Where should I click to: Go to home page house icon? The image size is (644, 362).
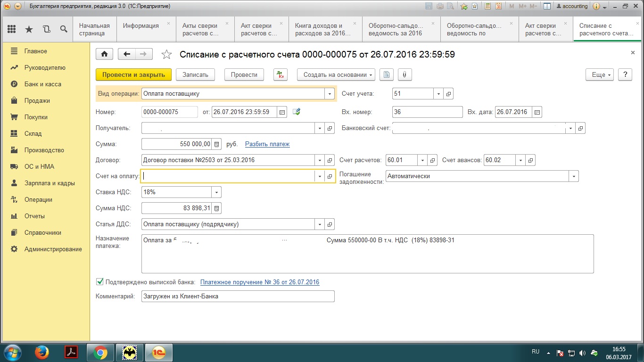coord(104,54)
